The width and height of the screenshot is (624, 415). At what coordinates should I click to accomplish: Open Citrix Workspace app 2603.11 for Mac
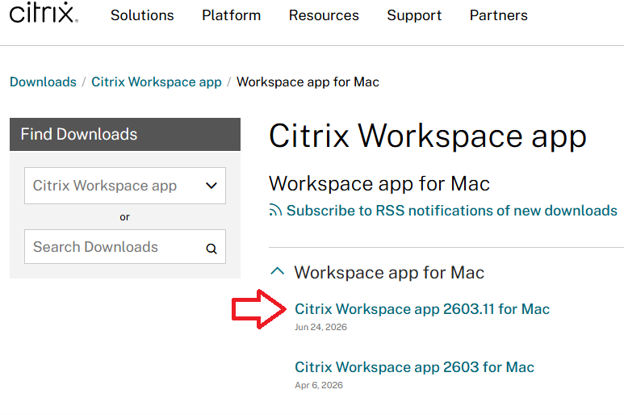coord(422,309)
